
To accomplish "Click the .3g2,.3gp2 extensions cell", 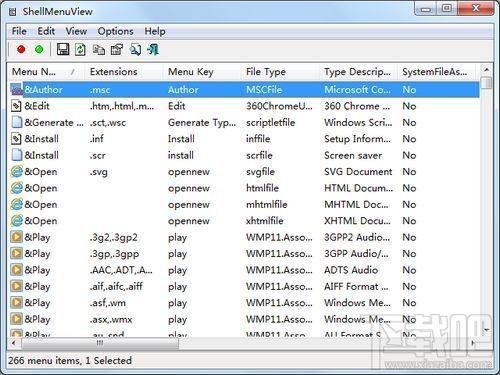I will click(x=113, y=237).
